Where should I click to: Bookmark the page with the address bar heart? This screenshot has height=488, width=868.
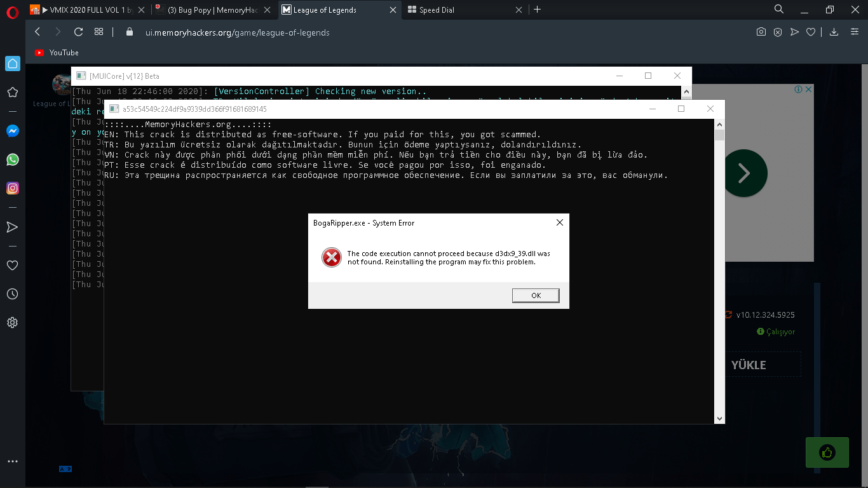[x=811, y=32]
